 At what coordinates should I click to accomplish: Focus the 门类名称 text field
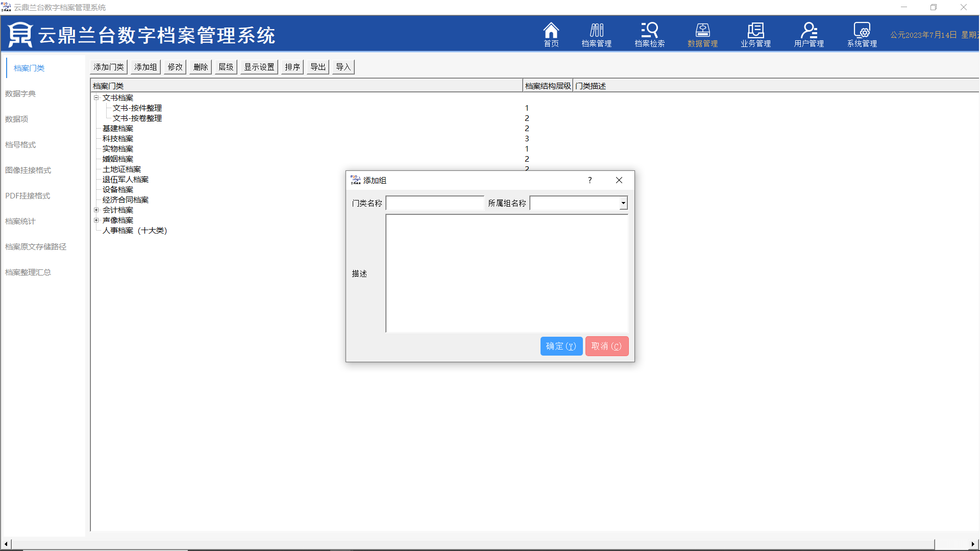pyautogui.click(x=434, y=203)
